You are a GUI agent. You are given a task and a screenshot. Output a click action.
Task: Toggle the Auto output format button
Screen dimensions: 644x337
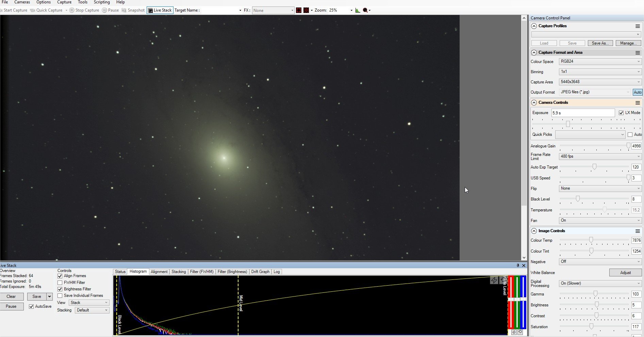638,92
